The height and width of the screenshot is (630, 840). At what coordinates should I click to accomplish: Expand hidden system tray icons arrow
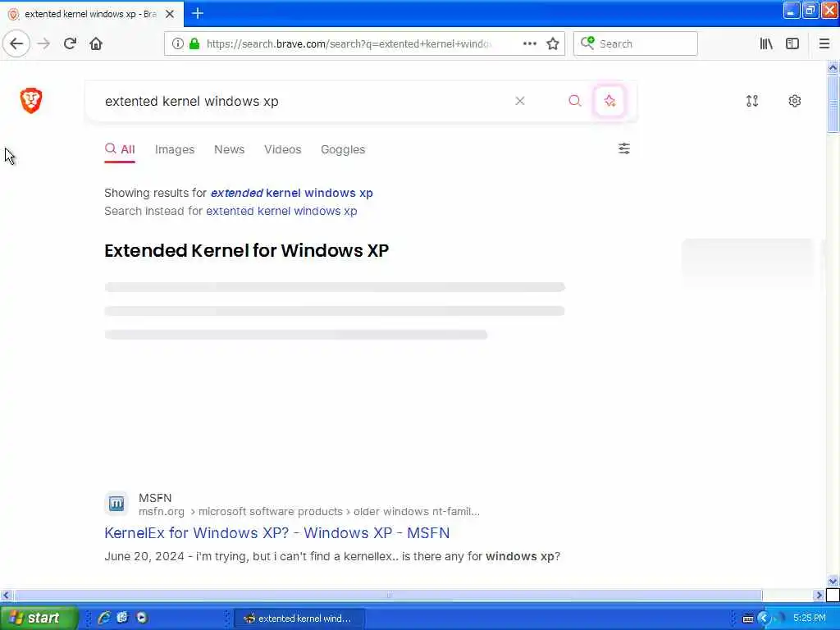click(x=764, y=619)
